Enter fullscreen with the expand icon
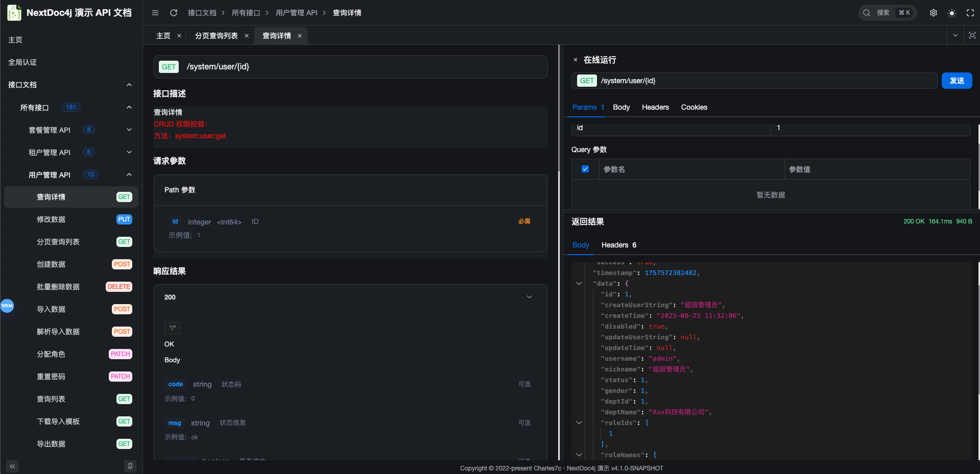This screenshot has width=980, height=474. tap(970, 13)
